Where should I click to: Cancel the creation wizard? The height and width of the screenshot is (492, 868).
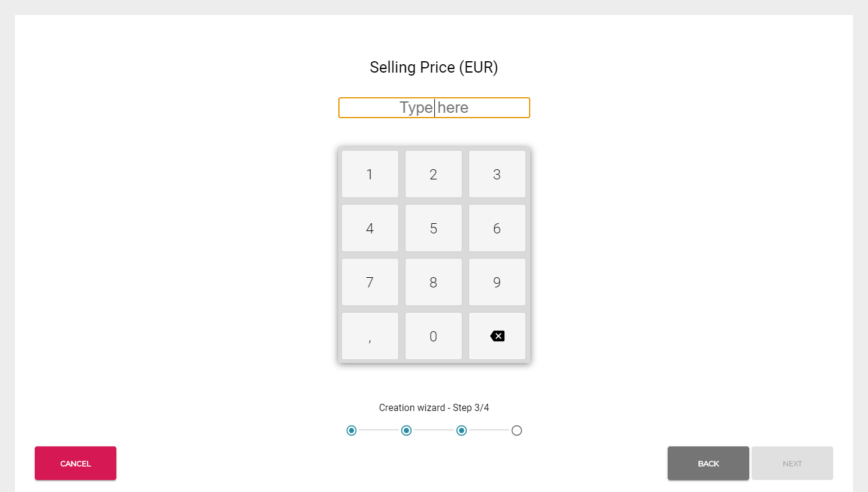click(x=75, y=463)
